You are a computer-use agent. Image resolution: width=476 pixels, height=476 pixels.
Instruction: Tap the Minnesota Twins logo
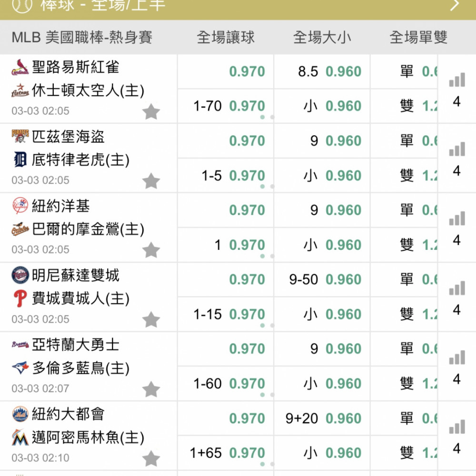pyautogui.click(x=20, y=275)
